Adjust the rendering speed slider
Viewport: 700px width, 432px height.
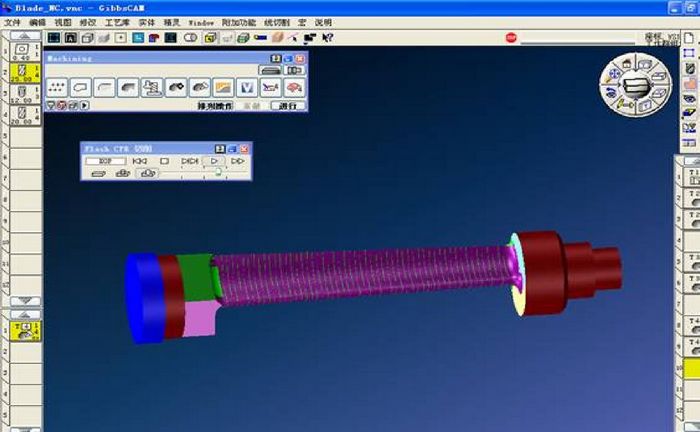point(218,173)
